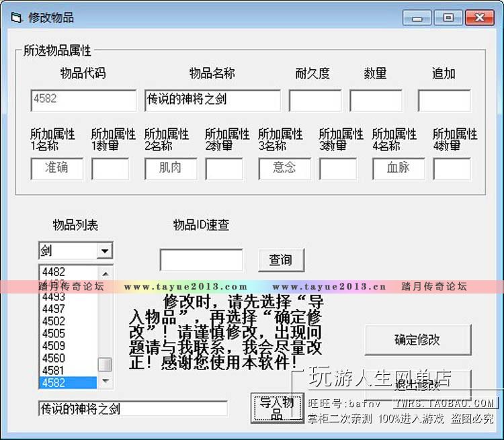Screen dimensions: 504x440
Task: Click the 物品ID速查 input field
Action: 201,260
